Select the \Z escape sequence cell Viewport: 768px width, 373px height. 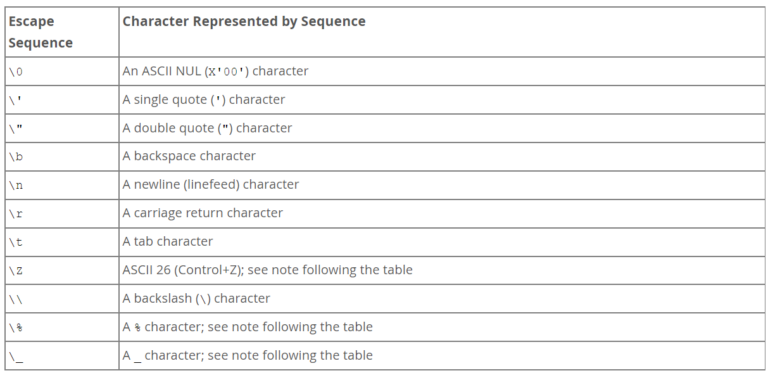click(62, 270)
